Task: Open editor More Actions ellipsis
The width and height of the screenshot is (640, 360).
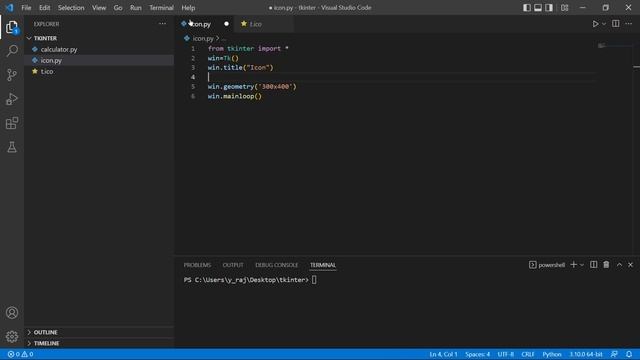Action: [629, 24]
